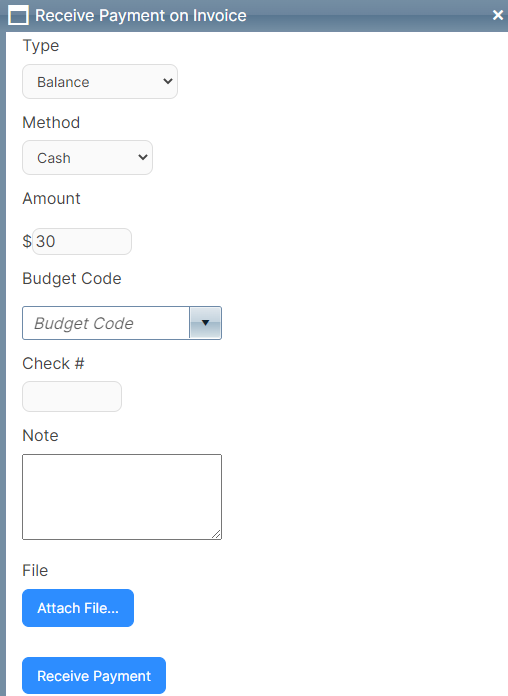Image resolution: width=508 pixels, height=696 pixels.
Task: Click the Type field label
Action: click(x=40, y=46)
